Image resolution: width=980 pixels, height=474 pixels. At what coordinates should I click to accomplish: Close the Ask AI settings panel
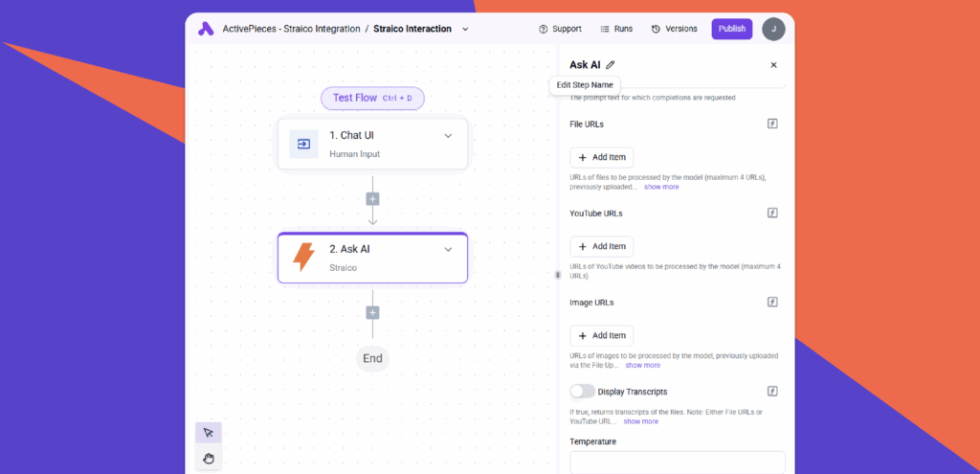[x=773, y=65]
